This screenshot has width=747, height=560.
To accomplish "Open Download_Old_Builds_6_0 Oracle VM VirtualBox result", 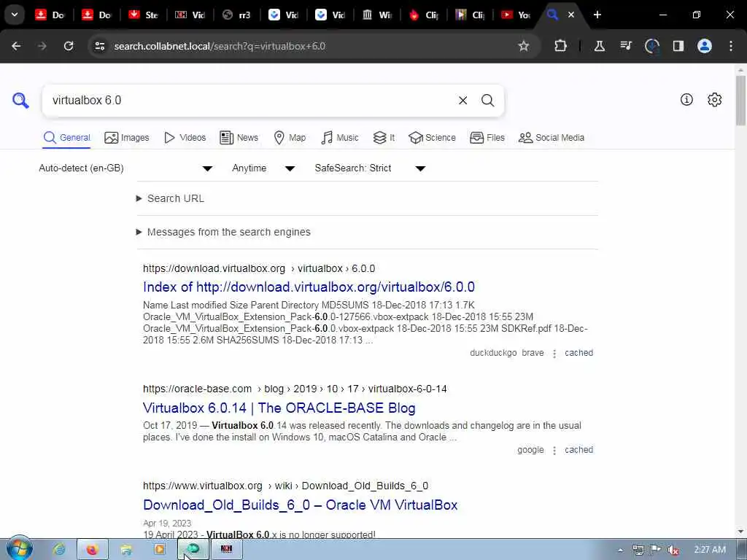I will tap(300, 505).
